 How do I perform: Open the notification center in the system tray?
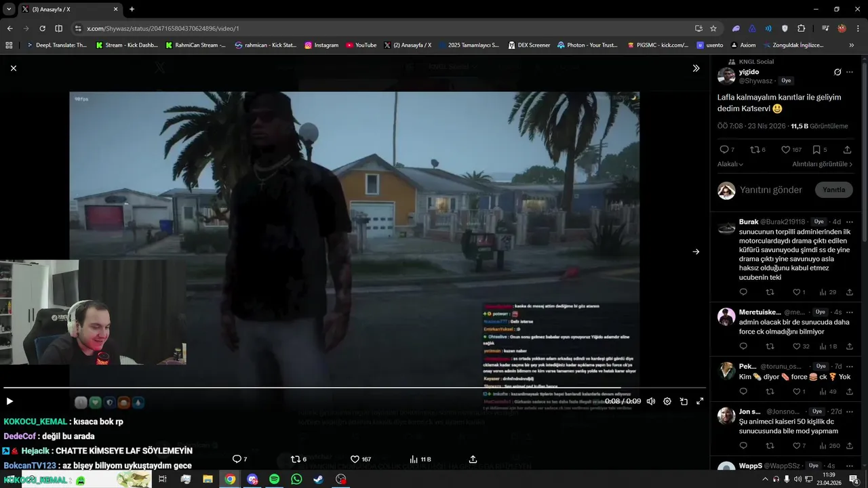click(x=854, y=479)
